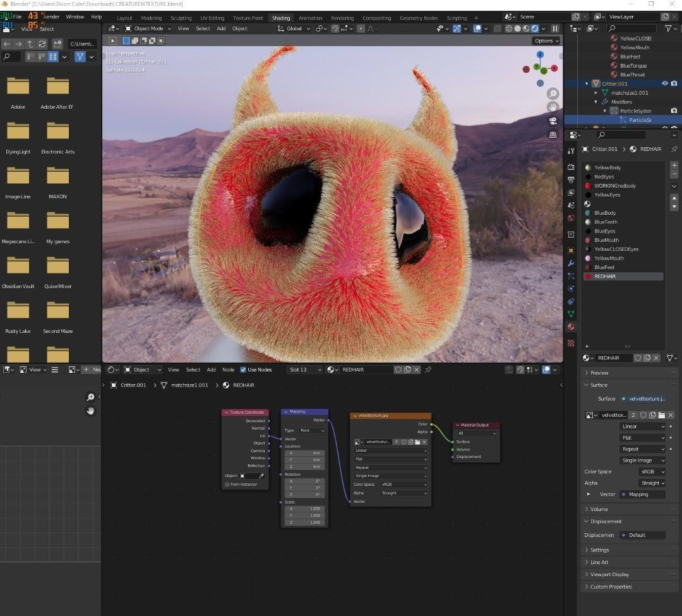Remove material slot with minus button
Image resolution: width=682 pixels, height=616 pixels.
(674, 174)
